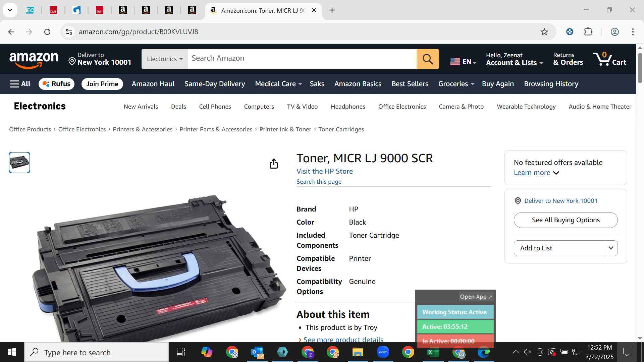The width and height of the screenshot is (644, 362).
Task: Open File Explorer from the taskbar
Action: coord(358,352)
